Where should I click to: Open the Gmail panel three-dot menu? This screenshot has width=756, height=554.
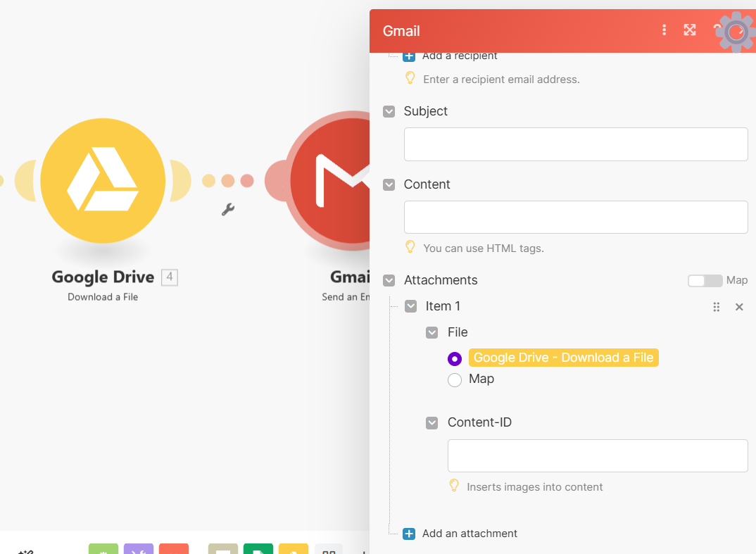coord(664,30)
